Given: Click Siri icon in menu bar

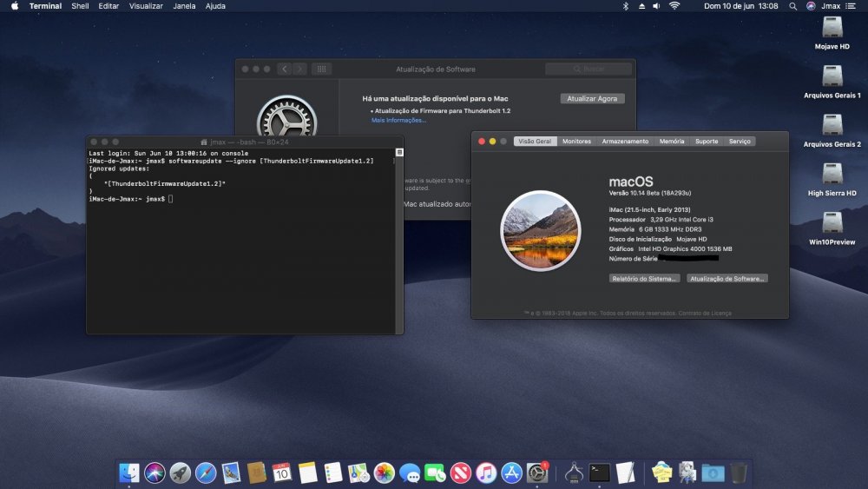Looking at the screenshot, I should click(811, 6).
